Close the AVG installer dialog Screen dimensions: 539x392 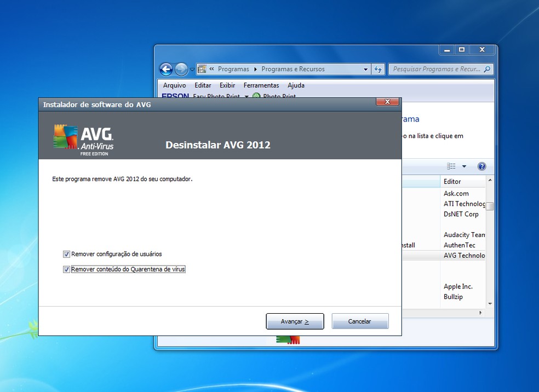(x=387, y=102)
